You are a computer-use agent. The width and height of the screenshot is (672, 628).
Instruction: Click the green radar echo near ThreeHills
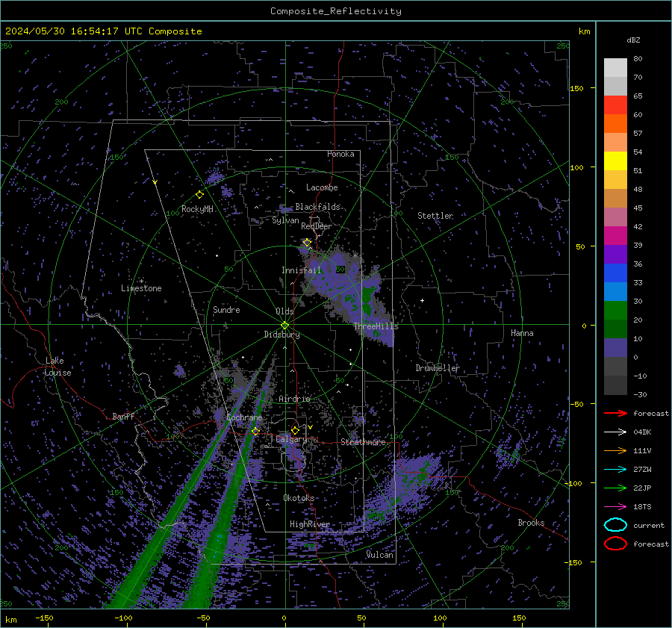coord(367,300)
